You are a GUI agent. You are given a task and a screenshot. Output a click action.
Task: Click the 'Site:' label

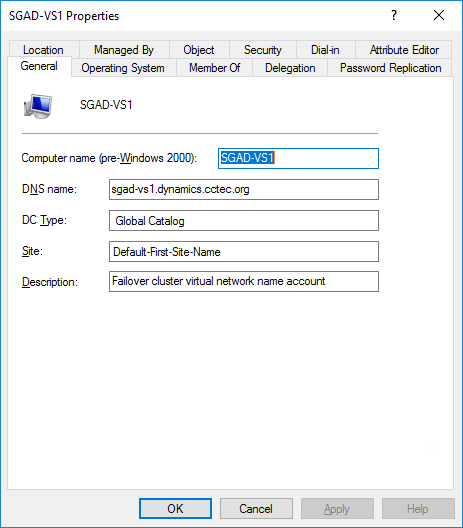click(32, 251)
